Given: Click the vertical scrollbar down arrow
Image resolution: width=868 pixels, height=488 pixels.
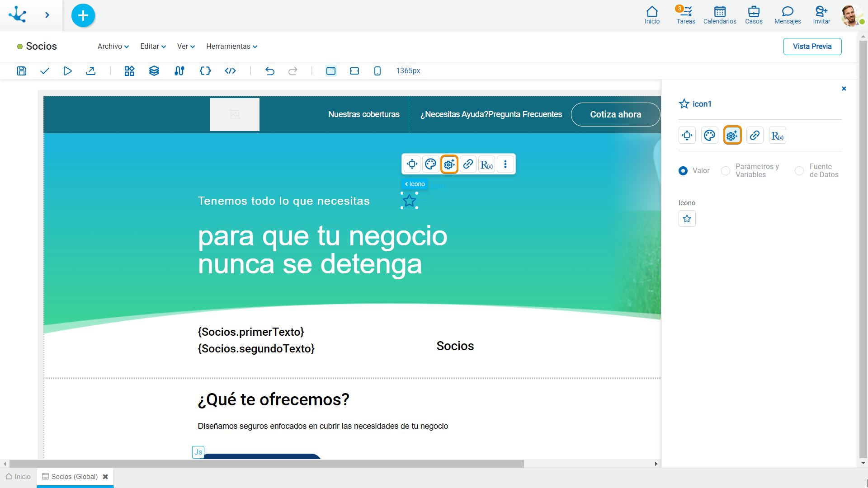Looking at the screenshot, I should point(863,463).
